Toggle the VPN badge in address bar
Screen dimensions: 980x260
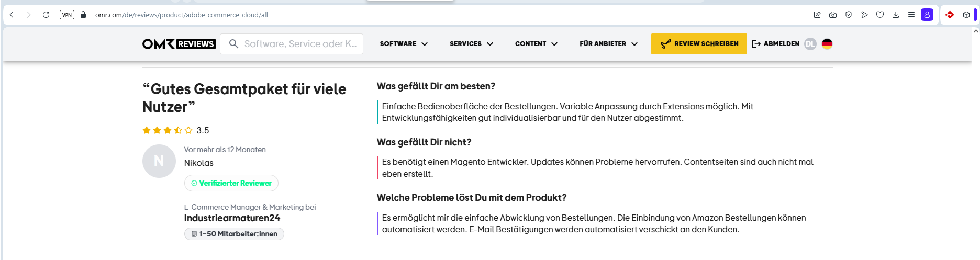[x=67, y=15]
